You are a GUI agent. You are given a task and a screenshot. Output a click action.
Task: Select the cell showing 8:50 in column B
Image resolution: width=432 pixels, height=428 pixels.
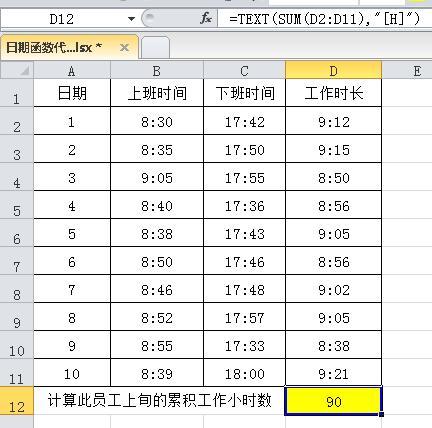coord(157,261)
